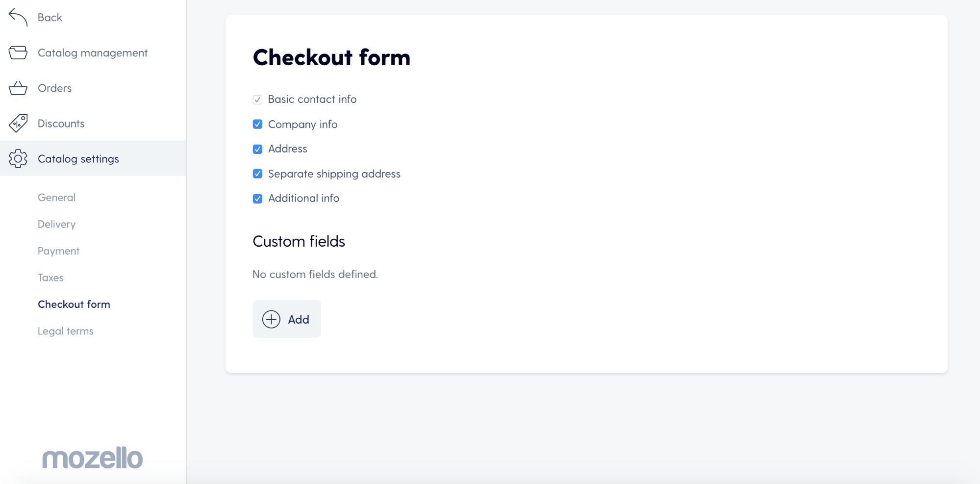Open the Catalog management folder icon

point(18,52)
